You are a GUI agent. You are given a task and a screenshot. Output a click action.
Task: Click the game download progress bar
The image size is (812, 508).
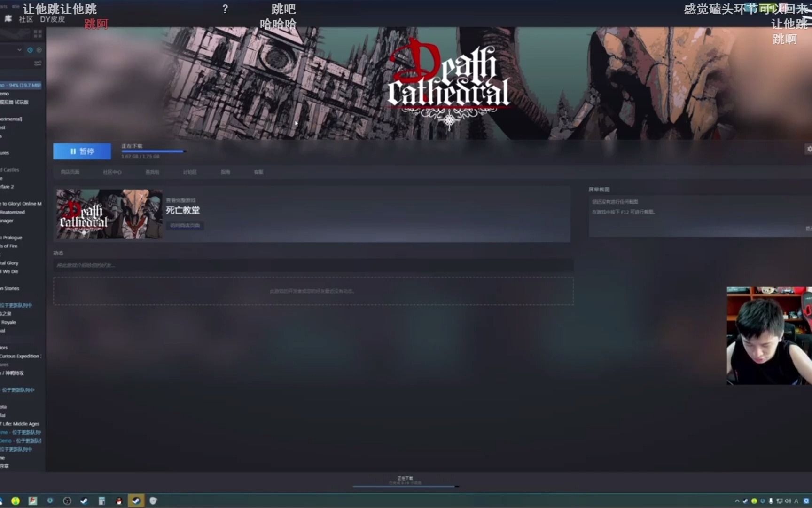tap(153, 151)
